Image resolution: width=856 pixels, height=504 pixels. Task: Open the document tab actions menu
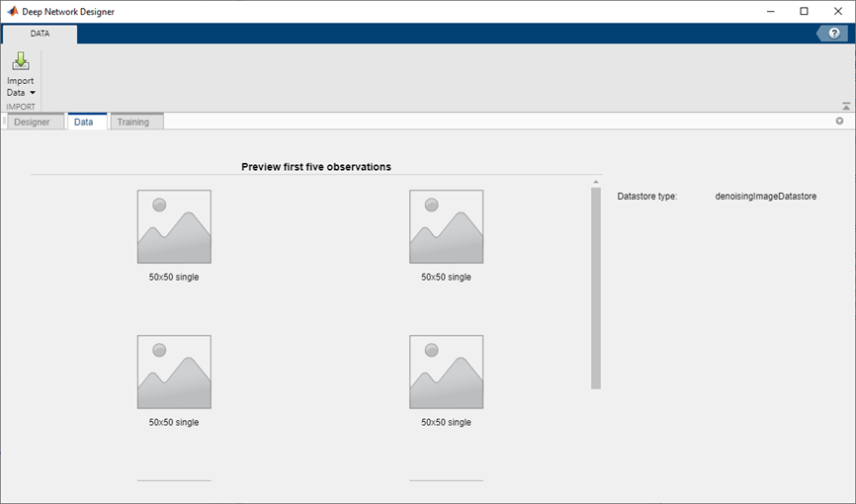pyautogui.click(x=839, y=122)
